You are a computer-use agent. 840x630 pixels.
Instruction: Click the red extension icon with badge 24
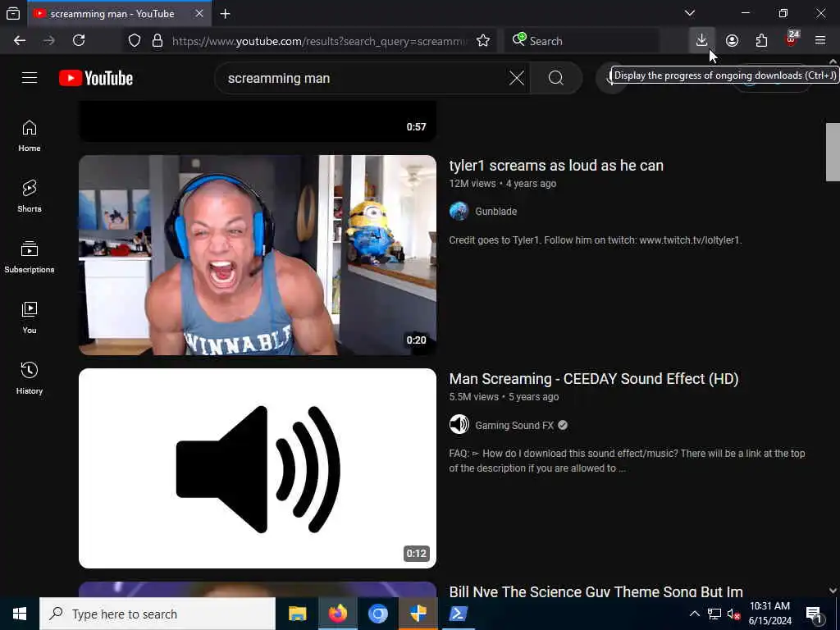coord(792,39)
